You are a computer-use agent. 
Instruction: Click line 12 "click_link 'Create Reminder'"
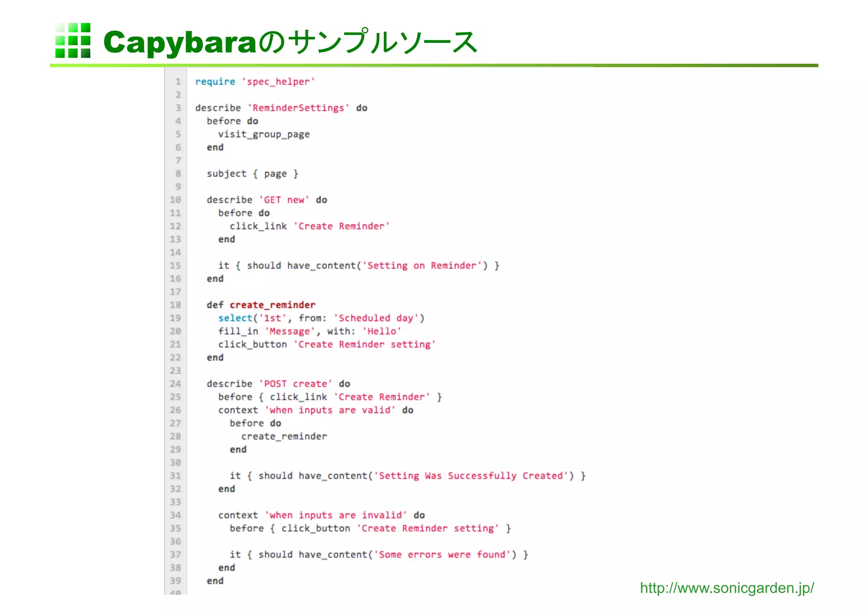point(309,226)
